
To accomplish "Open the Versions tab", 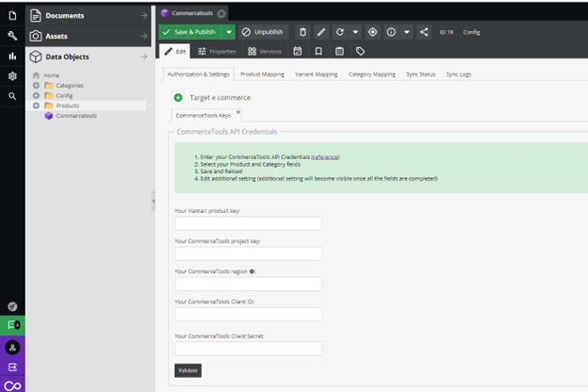I will pyautogui.click(x=265, y=52).
